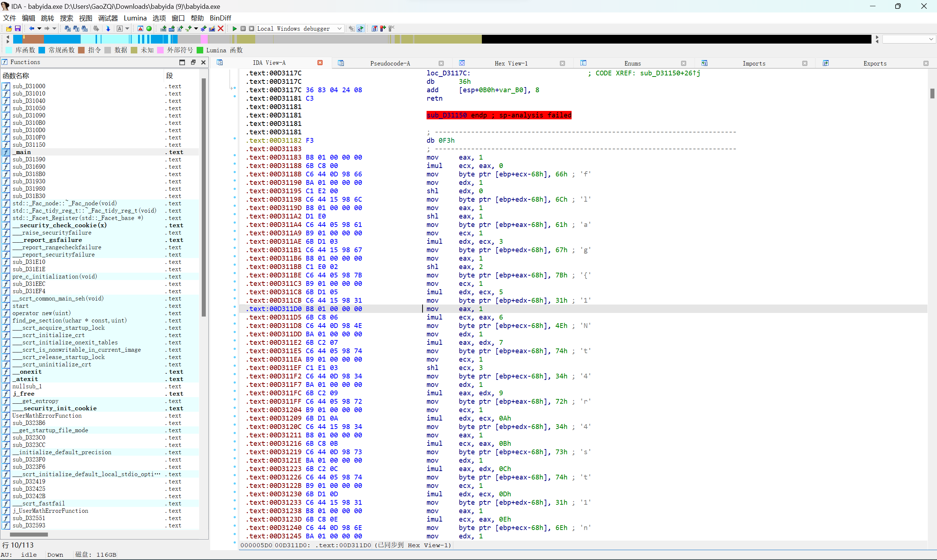
Task: Click the struct S plus icon
Action: coord(189,29)
